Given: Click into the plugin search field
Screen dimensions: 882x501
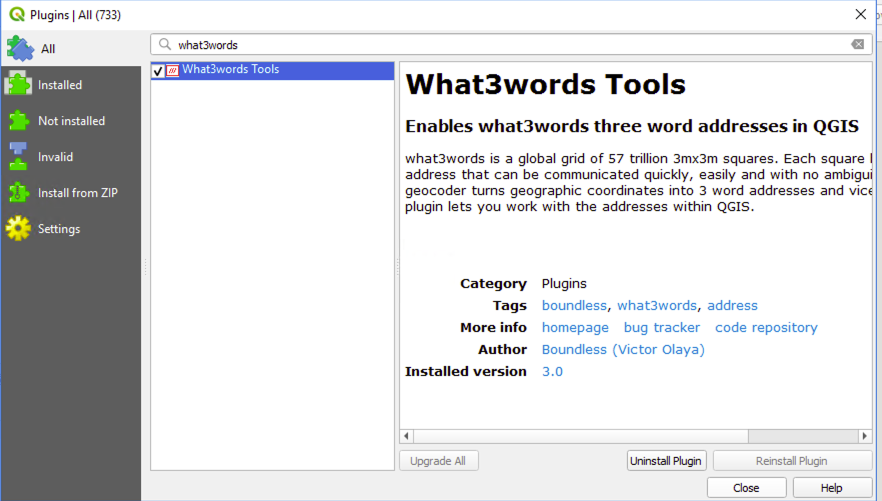Looking at the screenshot, I should pyautogui.click(x=511, y=44).
